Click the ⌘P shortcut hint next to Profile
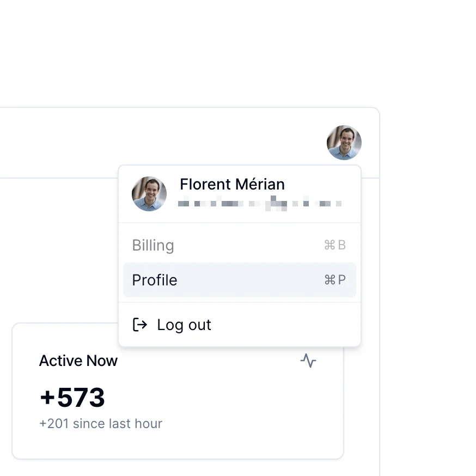The width and height of the screenshot is (476, 476). [x=334, y=280]
